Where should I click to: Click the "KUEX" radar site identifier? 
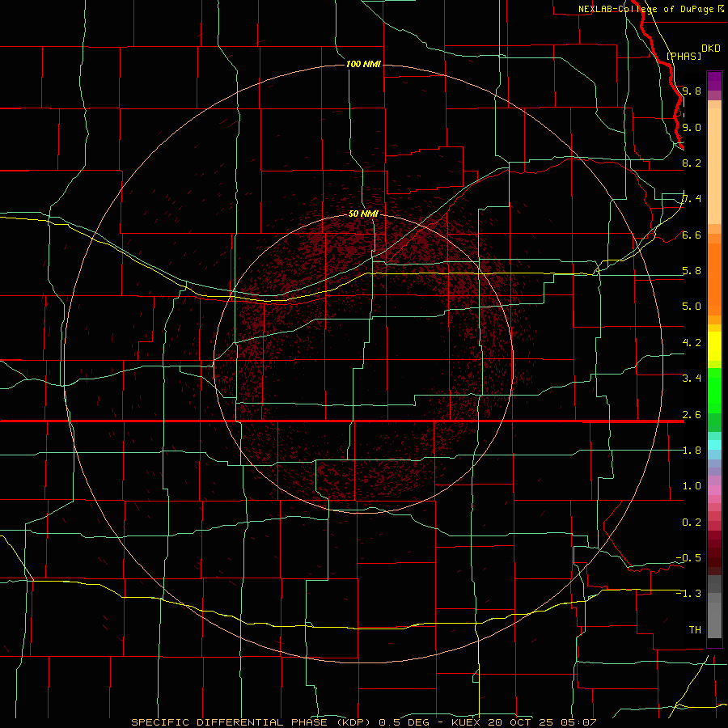tap(467, 722)
